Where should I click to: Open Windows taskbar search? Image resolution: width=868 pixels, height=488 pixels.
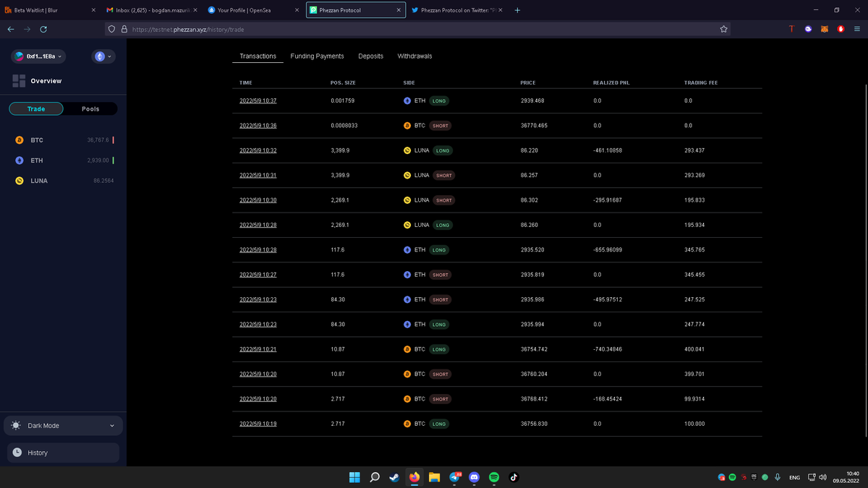coord(375,477)
